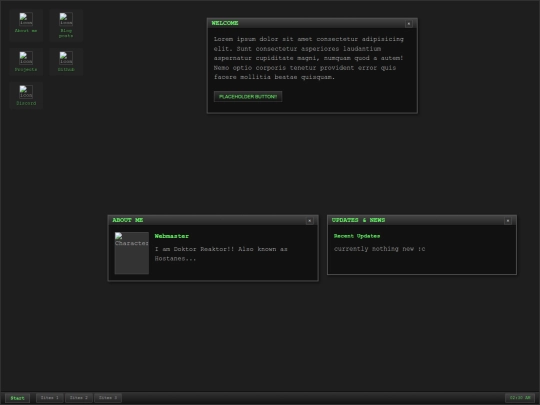Click the Lorem ipsum paragraph in Welcome

pos(308,58)
